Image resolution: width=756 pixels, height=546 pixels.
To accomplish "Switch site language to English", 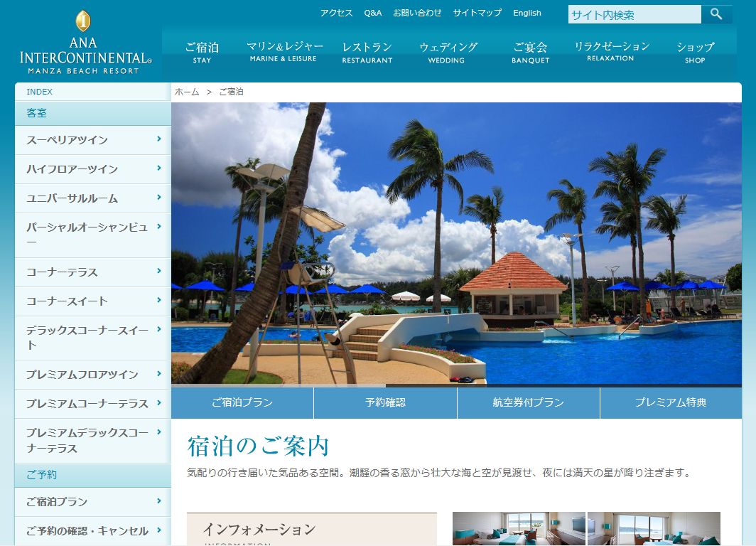I will [x=527, y=13].
